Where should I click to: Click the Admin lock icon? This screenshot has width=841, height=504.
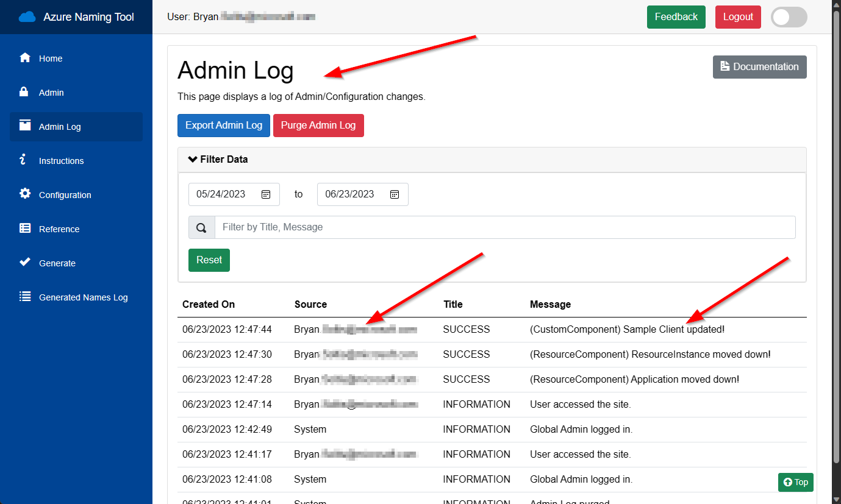point(24,92)
